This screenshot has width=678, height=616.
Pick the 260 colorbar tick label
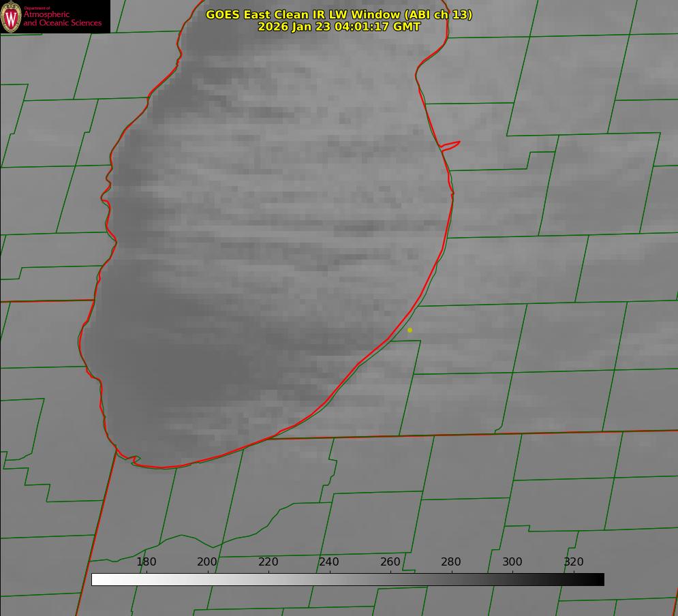(x=390, y=562)
